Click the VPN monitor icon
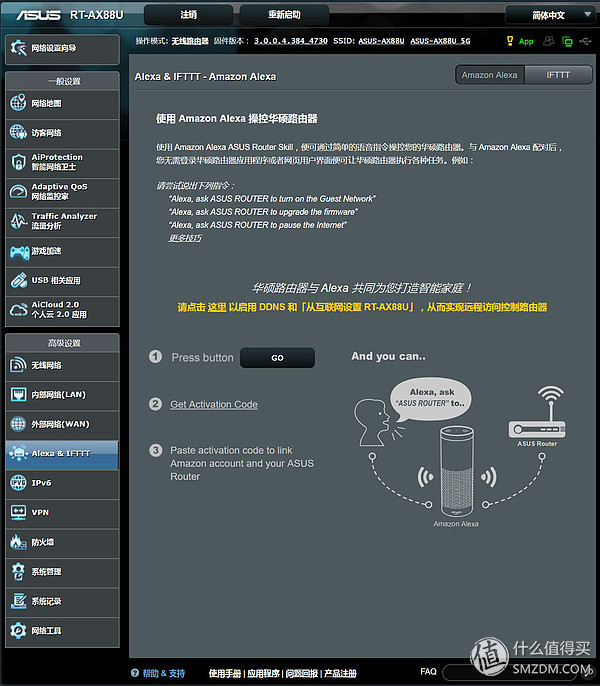 [18, 512]
